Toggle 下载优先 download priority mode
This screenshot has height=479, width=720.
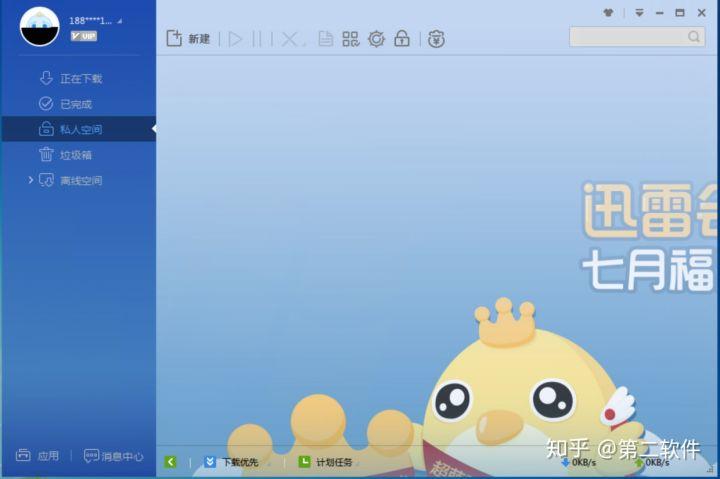(231, 462)
